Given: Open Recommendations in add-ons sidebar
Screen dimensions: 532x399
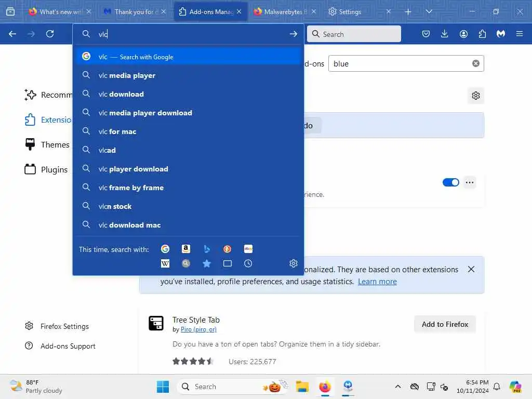Looking at the screenshot, I should coord(48,95).
